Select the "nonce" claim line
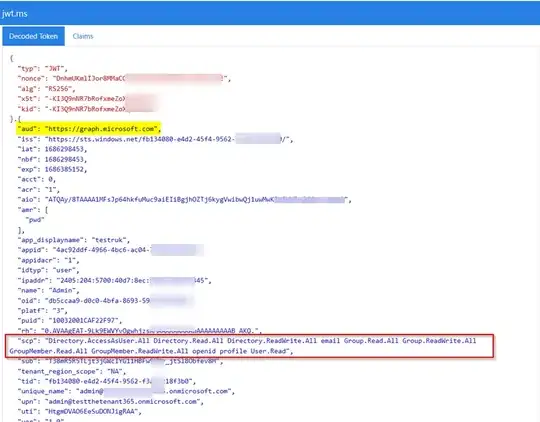 pos(124,79)
